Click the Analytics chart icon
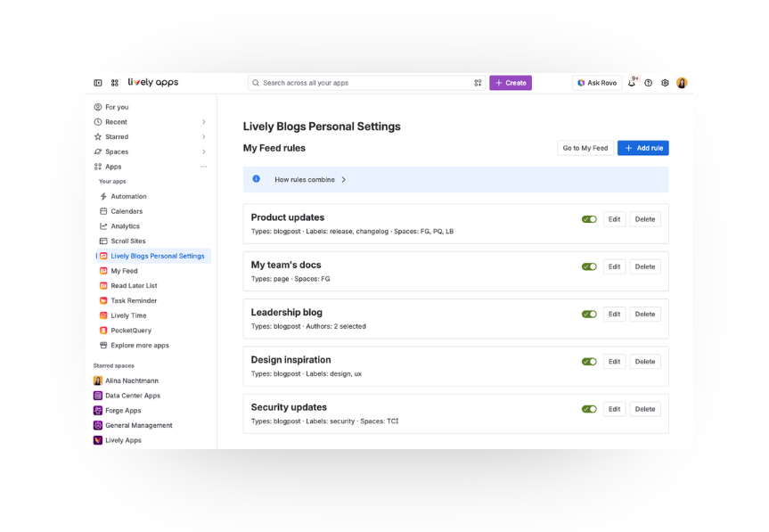The width and height of the screenshot is (769, 532). coord(103,226)
